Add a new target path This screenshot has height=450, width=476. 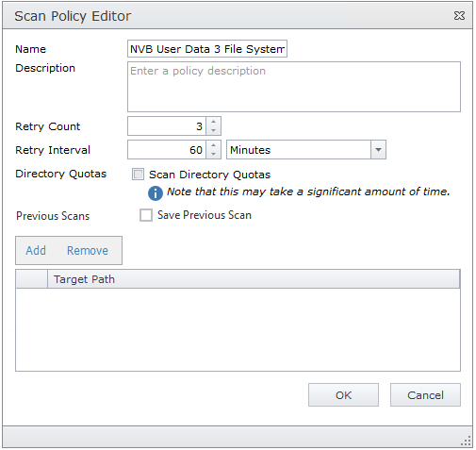point(36,251)
